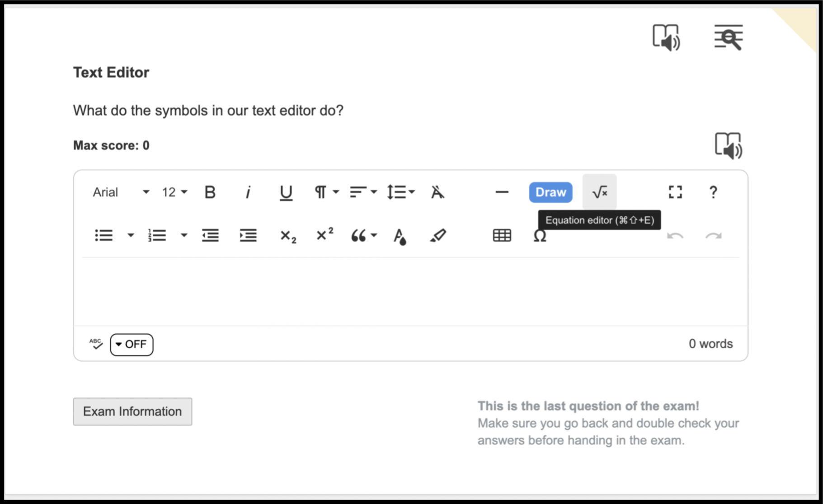Click the blue Draw button
The image size is (823, 504).
(x=550, y=192)
